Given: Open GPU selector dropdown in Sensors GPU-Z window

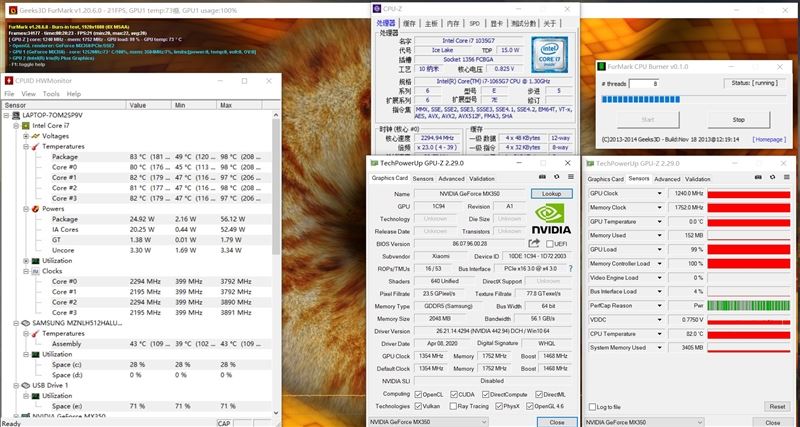Looking at the screenshot, I should 644,422.
